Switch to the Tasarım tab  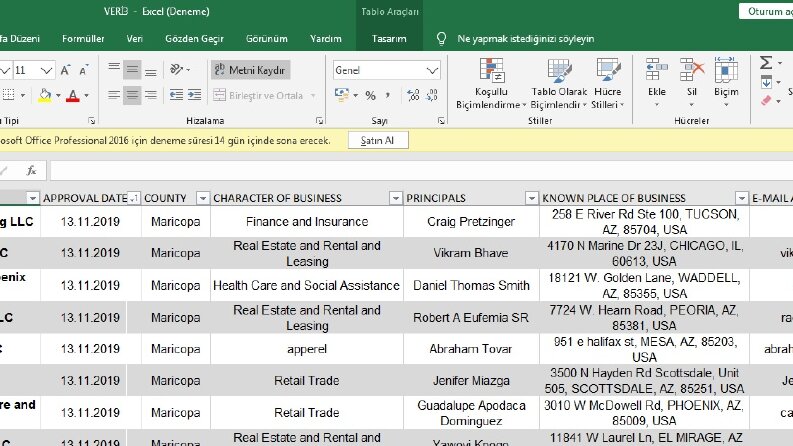click(x=389, y=38)
